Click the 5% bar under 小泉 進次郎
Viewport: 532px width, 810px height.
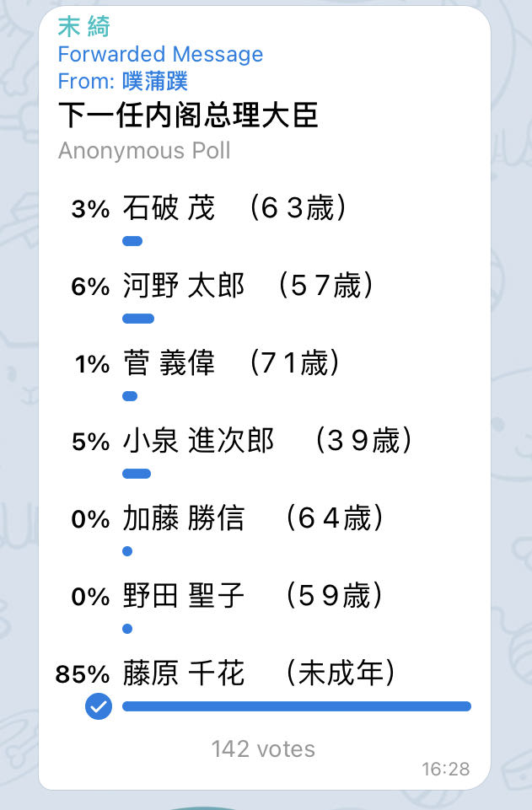(137, 474)
